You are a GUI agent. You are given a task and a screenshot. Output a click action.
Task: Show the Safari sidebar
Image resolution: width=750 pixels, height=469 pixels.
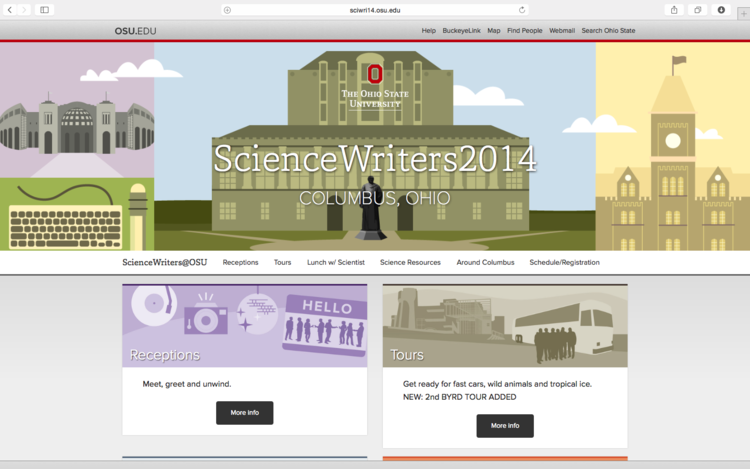point(44,10)
